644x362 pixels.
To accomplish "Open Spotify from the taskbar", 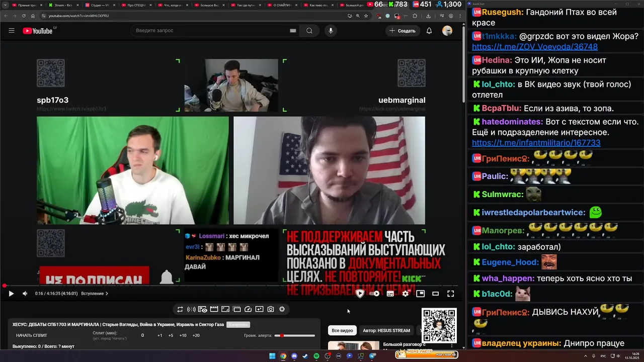I will [x=316, y=356].
